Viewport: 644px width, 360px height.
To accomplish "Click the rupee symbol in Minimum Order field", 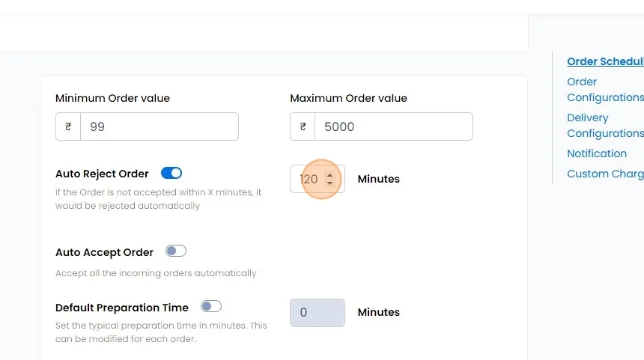I will tap(68, 126).
